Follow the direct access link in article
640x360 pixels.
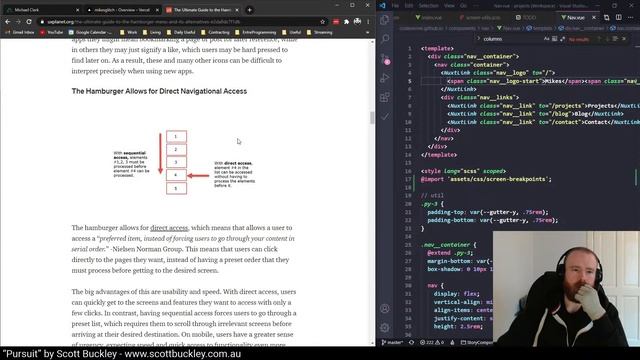coord(169,228)
